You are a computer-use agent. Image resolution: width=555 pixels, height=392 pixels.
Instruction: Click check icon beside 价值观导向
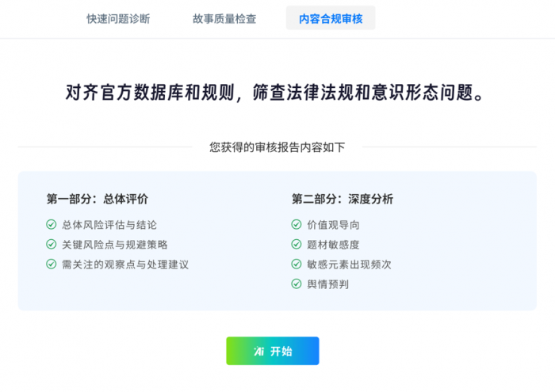[x=297, y=225]
